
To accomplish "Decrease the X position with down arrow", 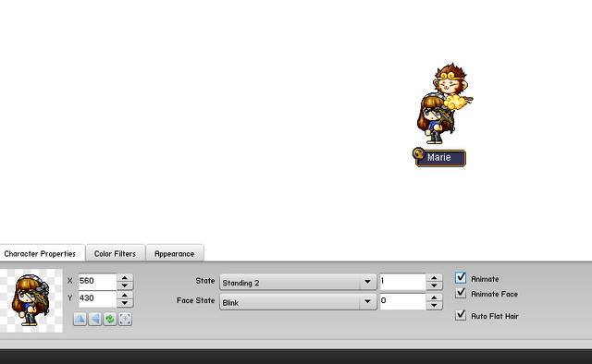I will (x=125, y=285).
